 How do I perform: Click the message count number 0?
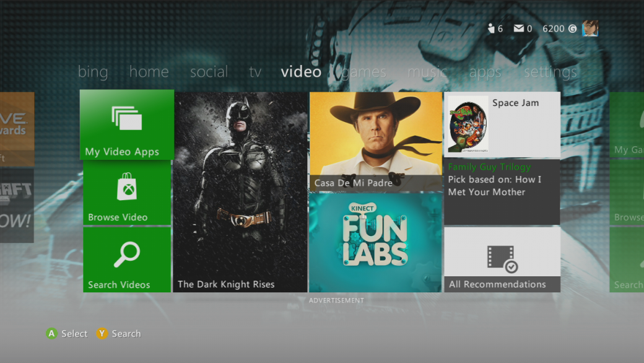(529, 28)
